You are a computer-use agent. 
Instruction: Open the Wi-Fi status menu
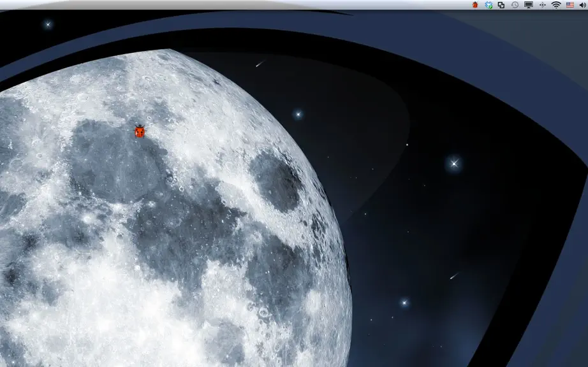(556, 5)
